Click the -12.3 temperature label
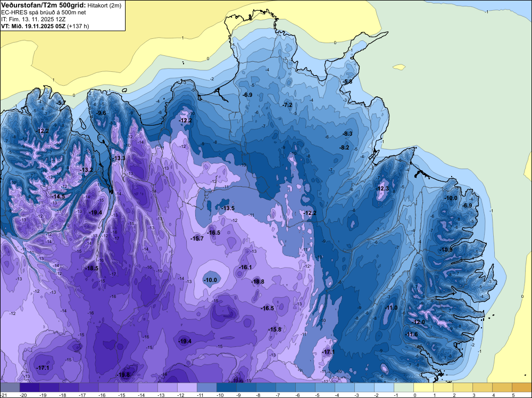 tap(383, 188)
